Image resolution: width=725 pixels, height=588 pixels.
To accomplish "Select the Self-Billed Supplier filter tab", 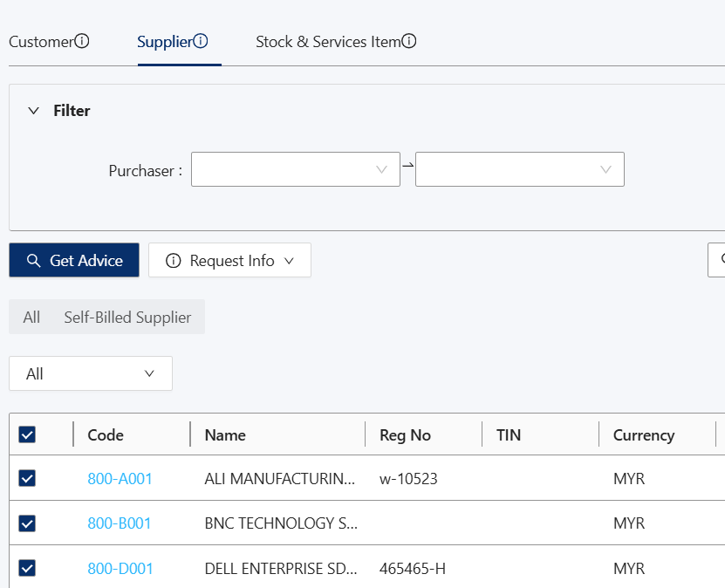I will tap(127, 318).
